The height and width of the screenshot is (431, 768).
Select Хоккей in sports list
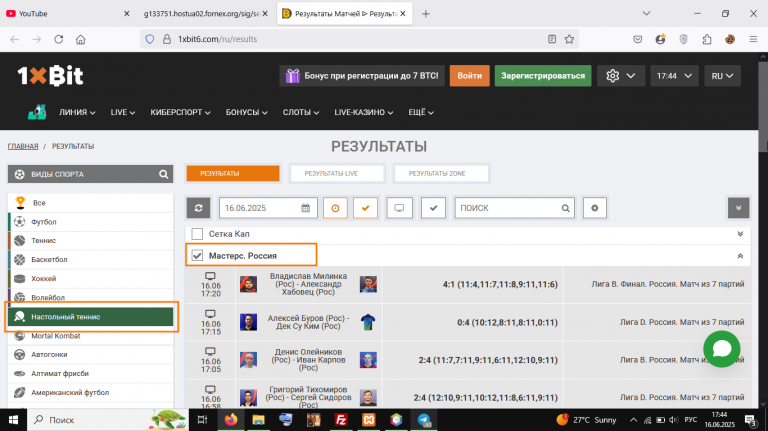click(91, 279)
